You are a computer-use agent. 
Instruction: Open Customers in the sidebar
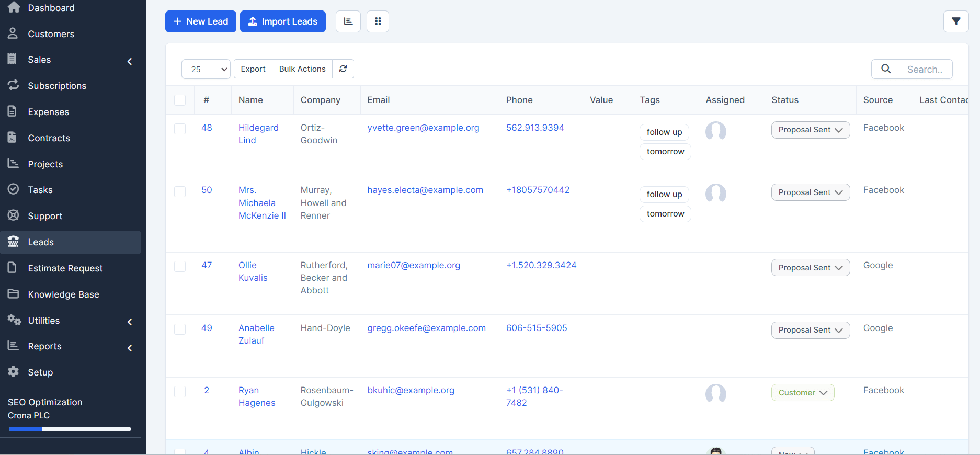click(51, 34)
